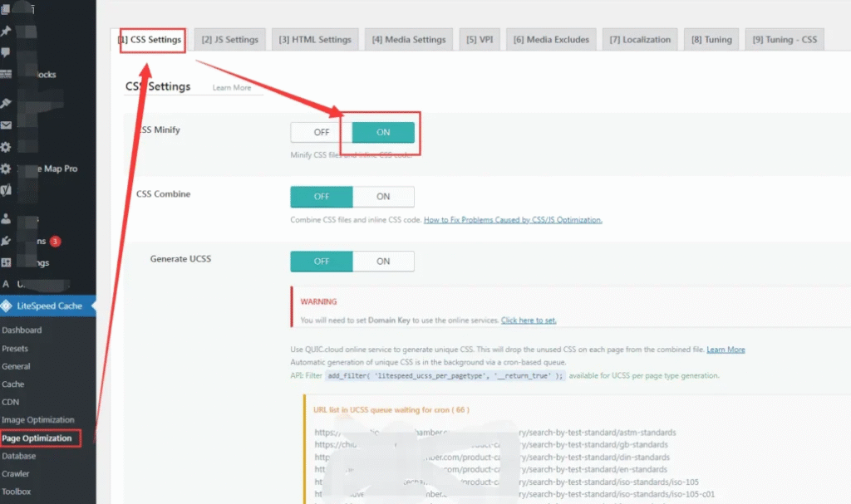Click the Appearance brush icon above the envelope
The image size is (851, 504).
(6, 103)
